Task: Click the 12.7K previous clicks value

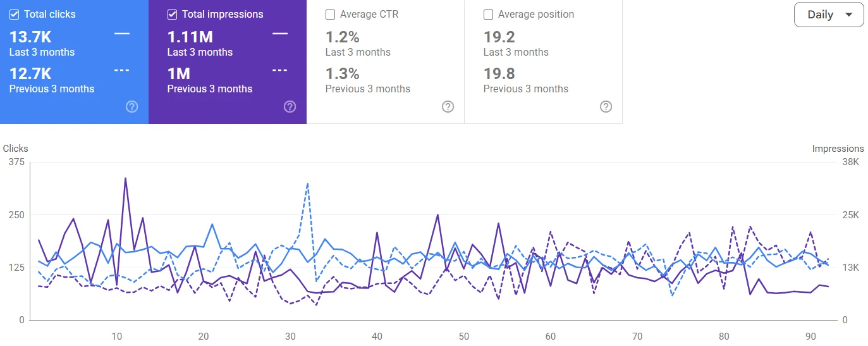Action: 30,73
